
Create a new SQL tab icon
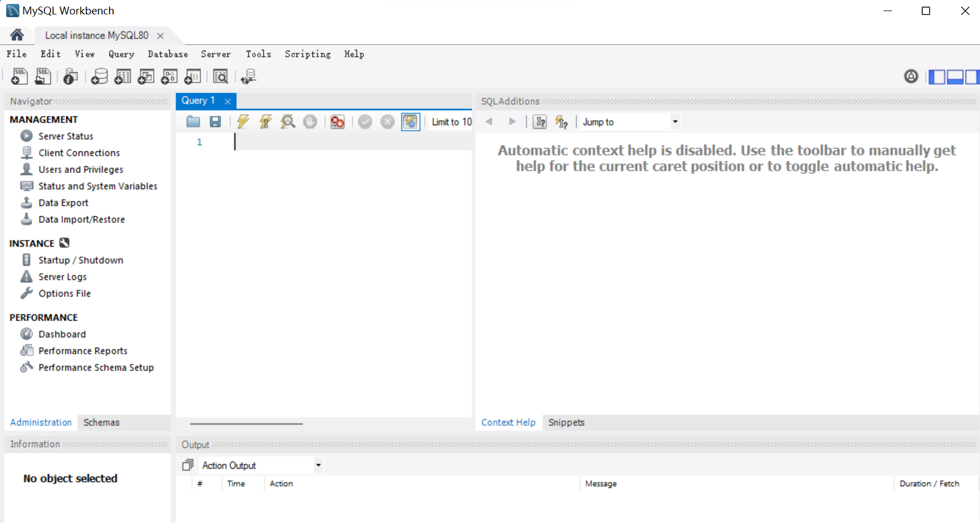tap(19, 76)
